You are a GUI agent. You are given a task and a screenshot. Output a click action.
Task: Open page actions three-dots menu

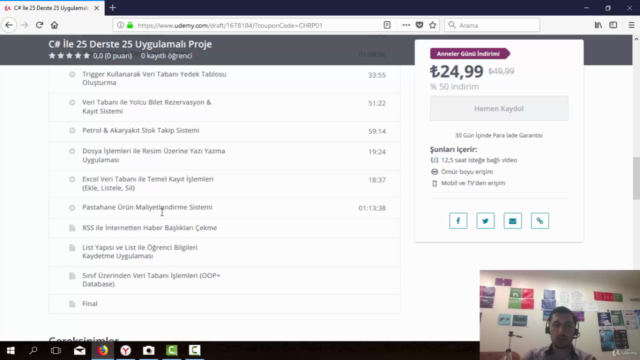pyautogui.click(x=406, y=25)
